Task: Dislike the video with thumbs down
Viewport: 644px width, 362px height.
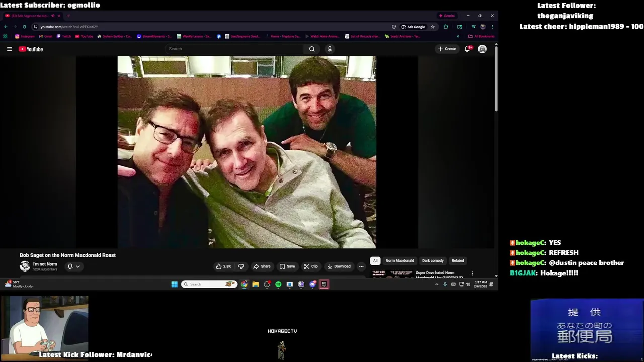Action: 241,266
